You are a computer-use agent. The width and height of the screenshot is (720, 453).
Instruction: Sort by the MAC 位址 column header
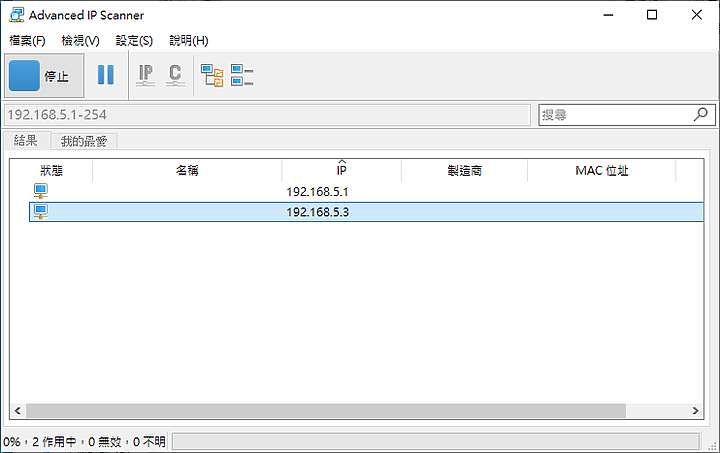(602, 171)
